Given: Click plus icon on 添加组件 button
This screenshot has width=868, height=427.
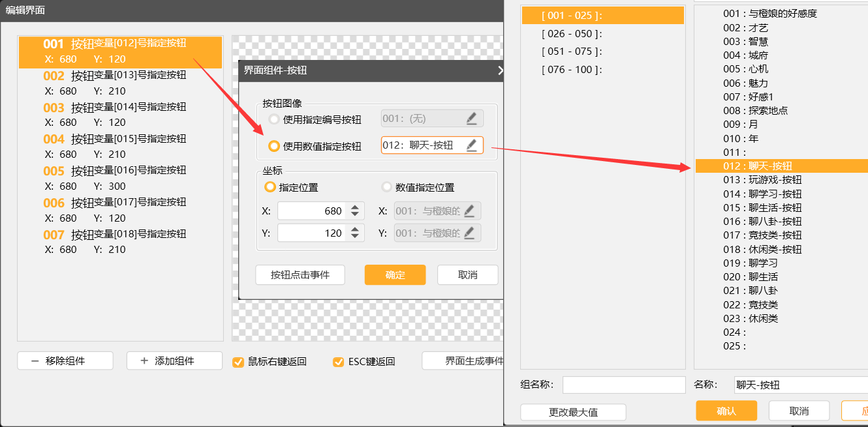Looking at the screenshot, I should [144, 361].
